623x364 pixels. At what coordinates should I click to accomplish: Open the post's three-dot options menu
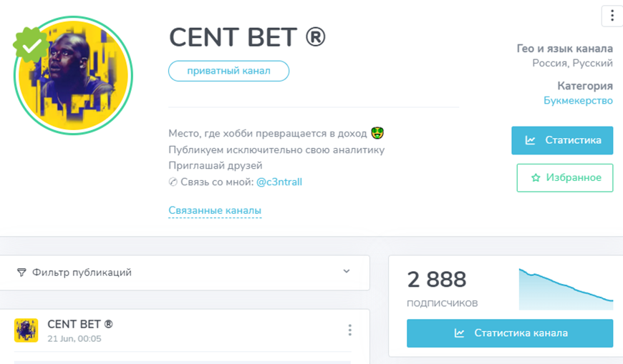pos(349,330)
